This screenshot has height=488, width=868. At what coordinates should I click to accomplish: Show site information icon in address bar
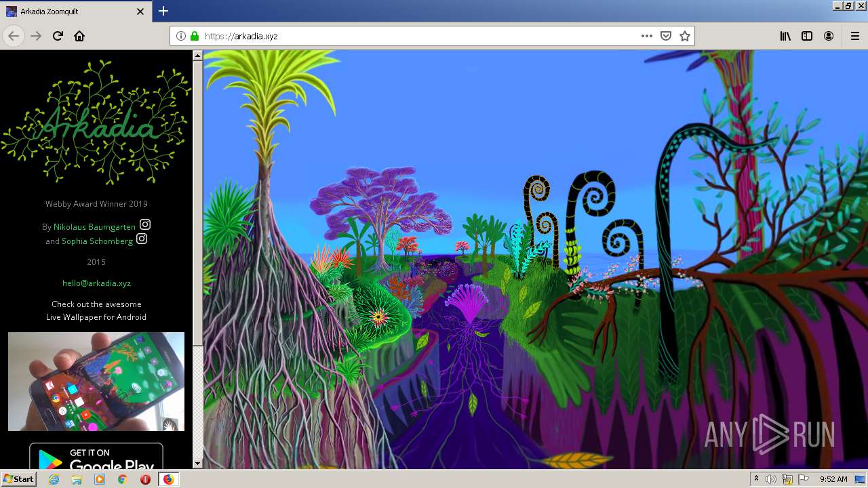(181, 36)
